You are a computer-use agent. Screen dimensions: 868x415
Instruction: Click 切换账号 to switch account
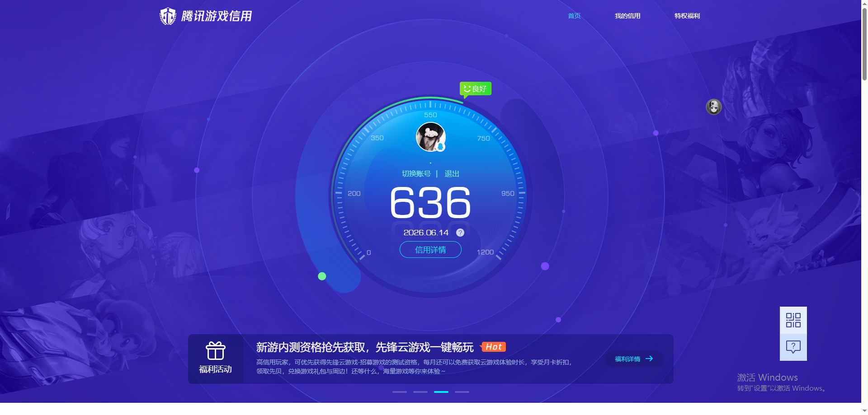416,174
